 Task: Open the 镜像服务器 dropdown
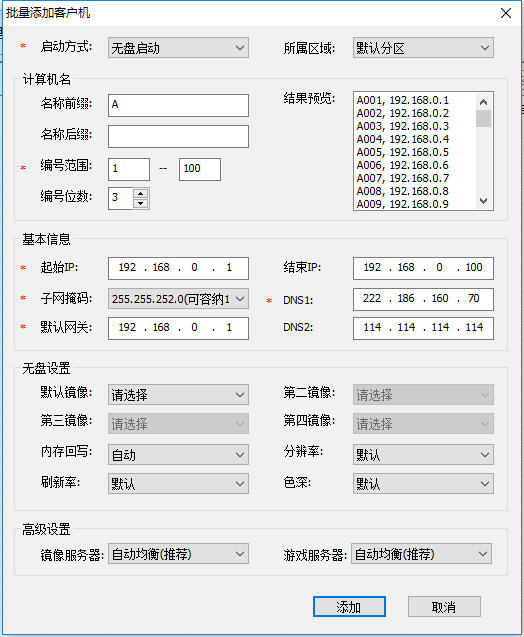tap(178, 554)
